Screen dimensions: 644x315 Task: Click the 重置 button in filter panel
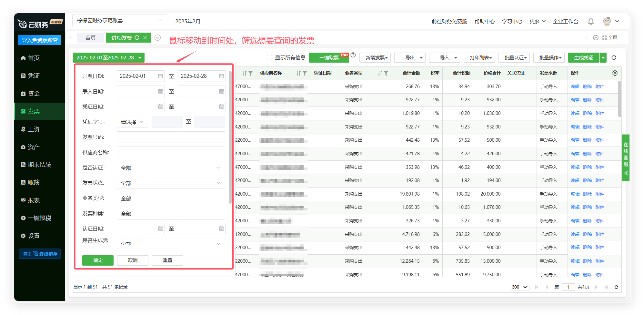tap(167, 260)
